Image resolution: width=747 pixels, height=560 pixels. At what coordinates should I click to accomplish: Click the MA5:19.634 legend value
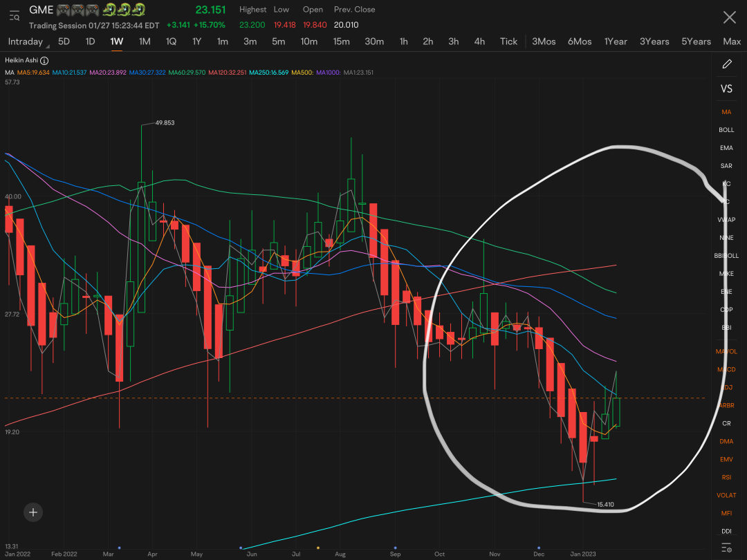pos(33,73)
